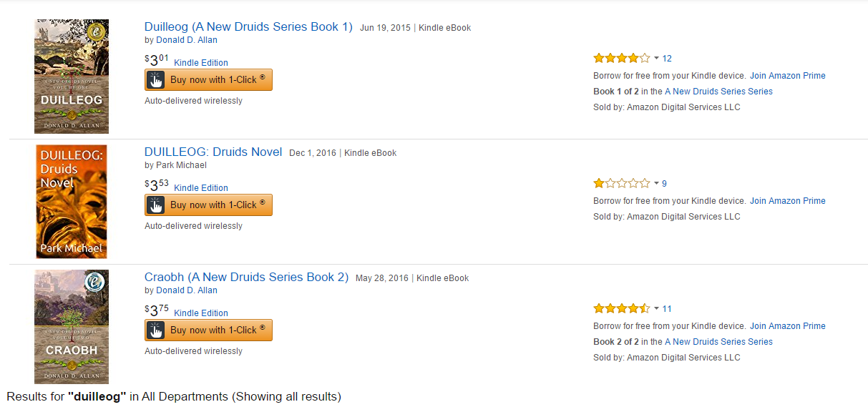The image size is (868, 412).
Task: Open the orange DUILLEOG: Druids Novel cover
Action: click(72, 202)
